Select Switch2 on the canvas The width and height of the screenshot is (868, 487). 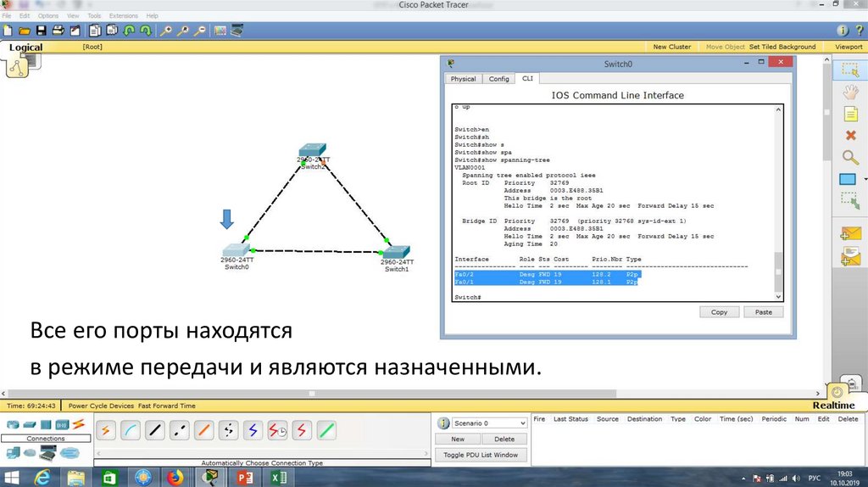point(313,150)
